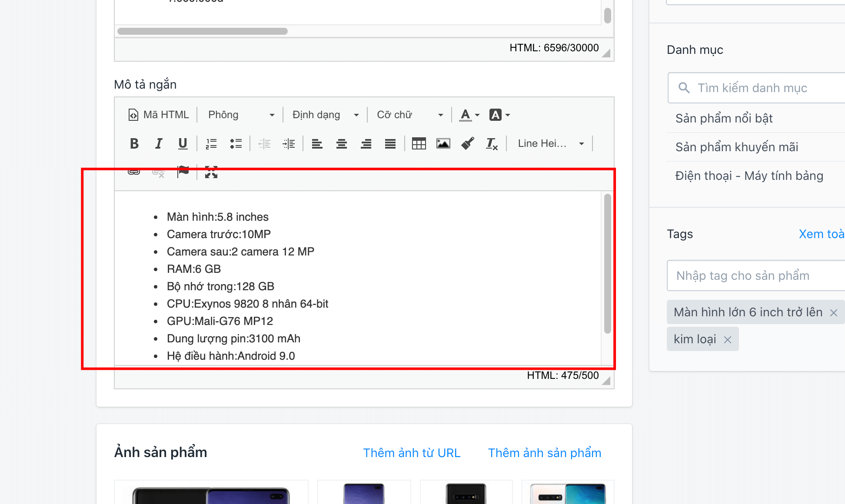Screen dimensions: 845x504
Task: Focus the Tìm kiếm danh mục field
Action: [756, 88]
